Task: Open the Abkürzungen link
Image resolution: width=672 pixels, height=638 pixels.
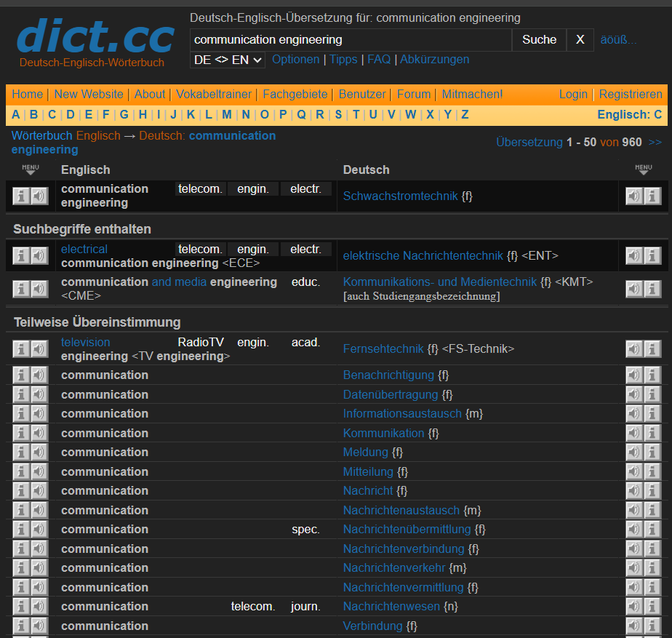Action: tap(435, 59)
